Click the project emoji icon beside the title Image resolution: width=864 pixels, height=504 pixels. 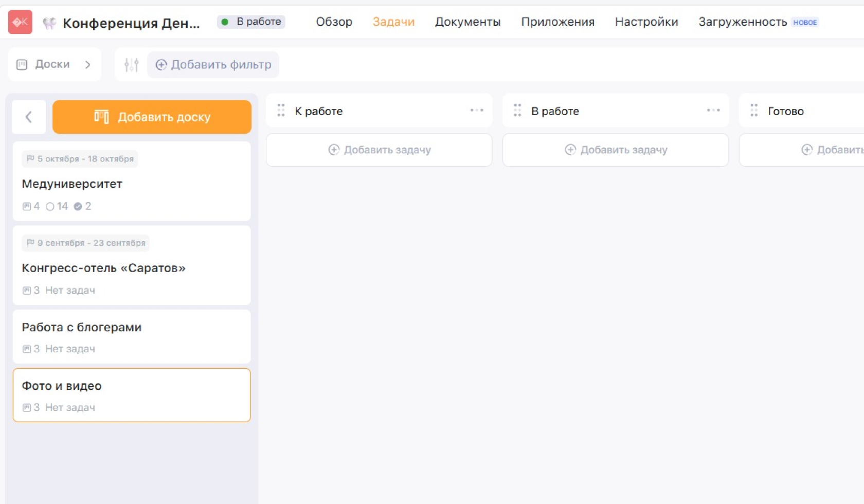pyautogui.click(x=49, y=23)
